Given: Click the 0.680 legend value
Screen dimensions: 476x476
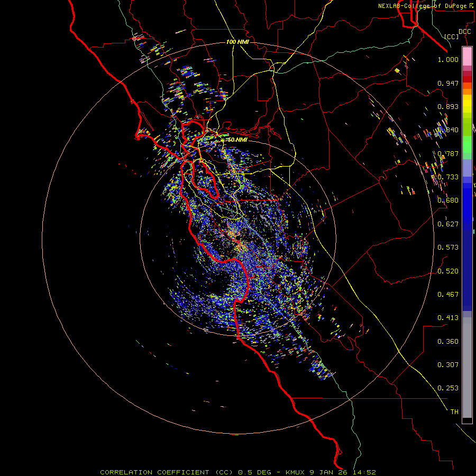Looking at the screenshot, I should pos(448,200).
